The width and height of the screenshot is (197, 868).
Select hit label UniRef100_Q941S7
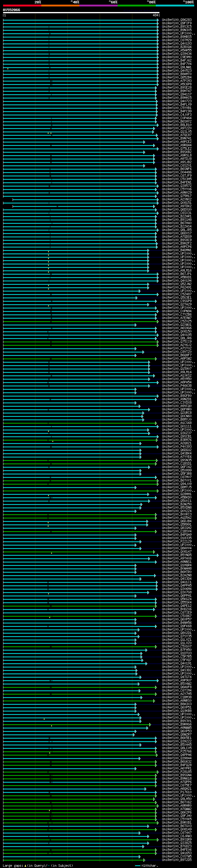pos(177,94)
